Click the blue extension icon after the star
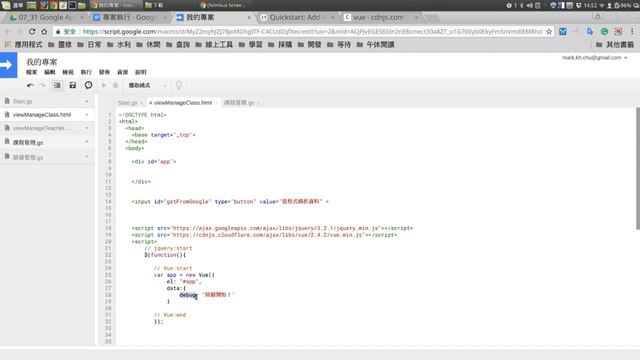Viewport: 640px width, 360px height. tap(563, 31)
